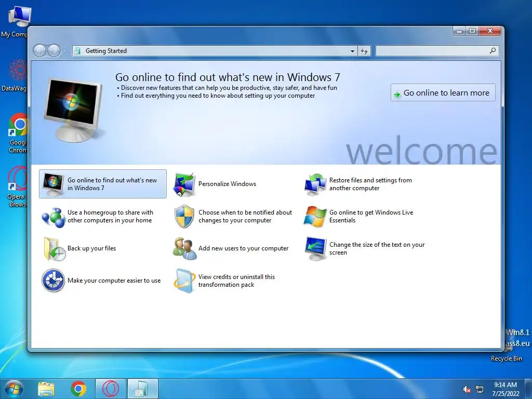Click the security shield notification icon
The width and height of the screenshot is (532, 399).
point(184,217)
